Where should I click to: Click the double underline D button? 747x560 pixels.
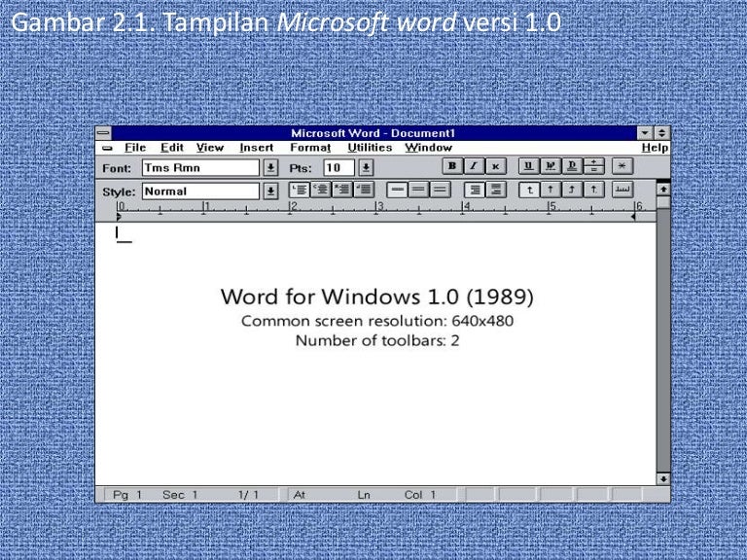click(572, 167)
